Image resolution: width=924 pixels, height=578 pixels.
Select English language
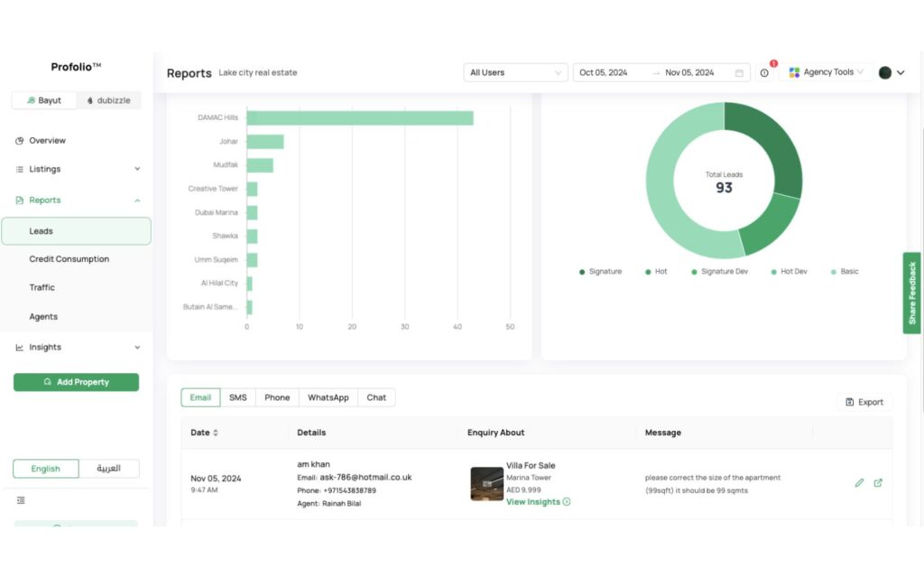(x=45, y=469)
